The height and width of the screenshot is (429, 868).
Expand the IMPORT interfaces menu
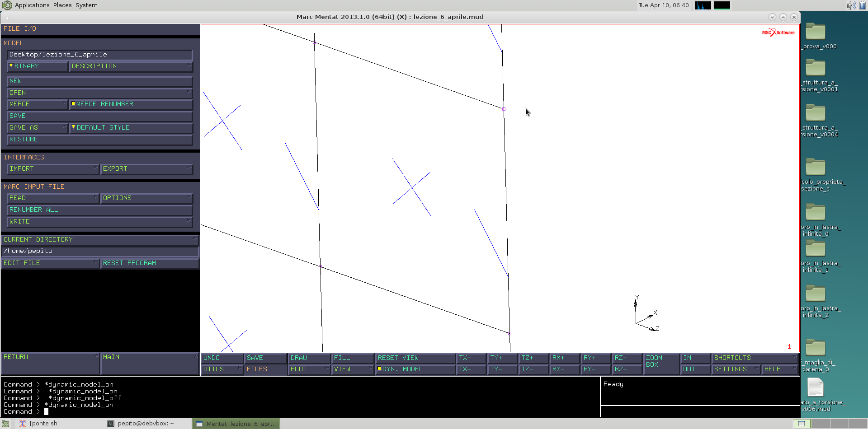[x=53, y=169]
